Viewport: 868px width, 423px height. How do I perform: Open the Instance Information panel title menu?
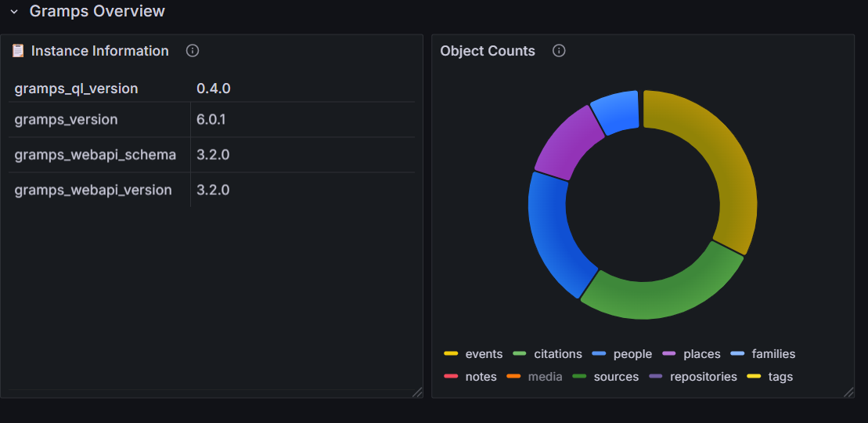coord(99,51)
